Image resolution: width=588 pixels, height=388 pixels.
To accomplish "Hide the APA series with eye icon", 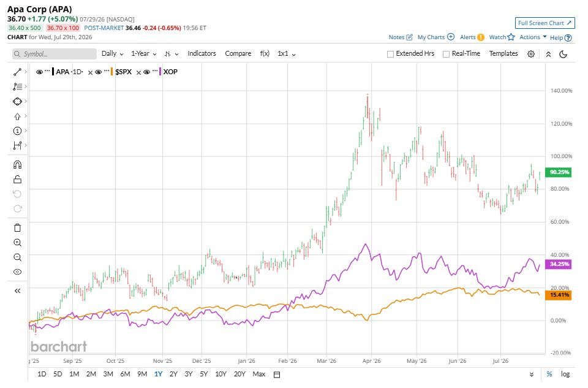I will [39, 72].
